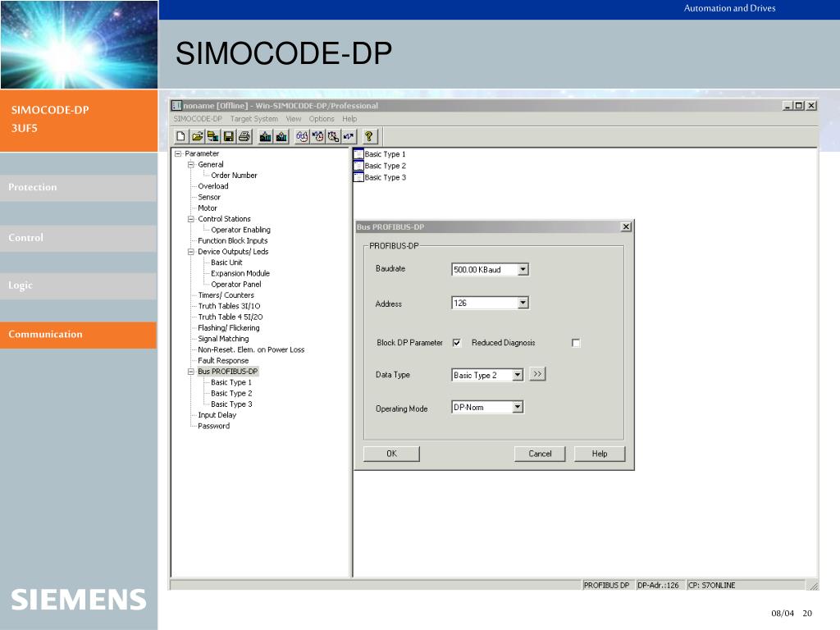Click the clock with curved arrow toolbar icon
Screen dimensions: 840x630
point(318,137)
